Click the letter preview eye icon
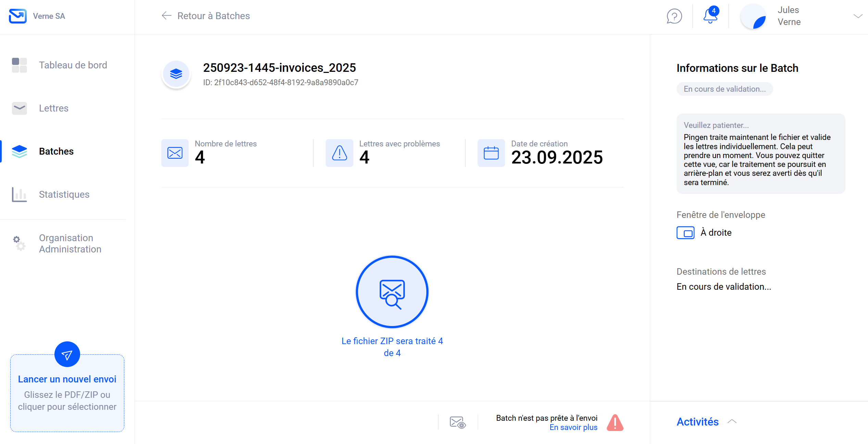The width and height of the screenshot is (868, 444). click(x=458, y=422)
